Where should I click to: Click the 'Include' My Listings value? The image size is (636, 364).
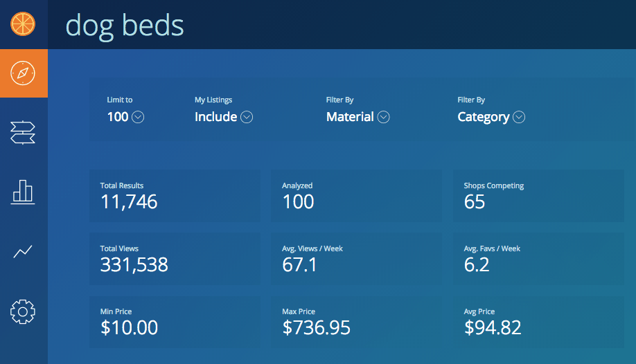pos(215,117)
